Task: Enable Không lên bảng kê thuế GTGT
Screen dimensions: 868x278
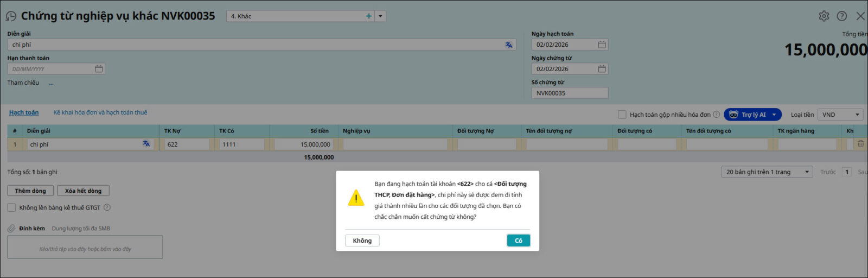Action: pos(11,207)
